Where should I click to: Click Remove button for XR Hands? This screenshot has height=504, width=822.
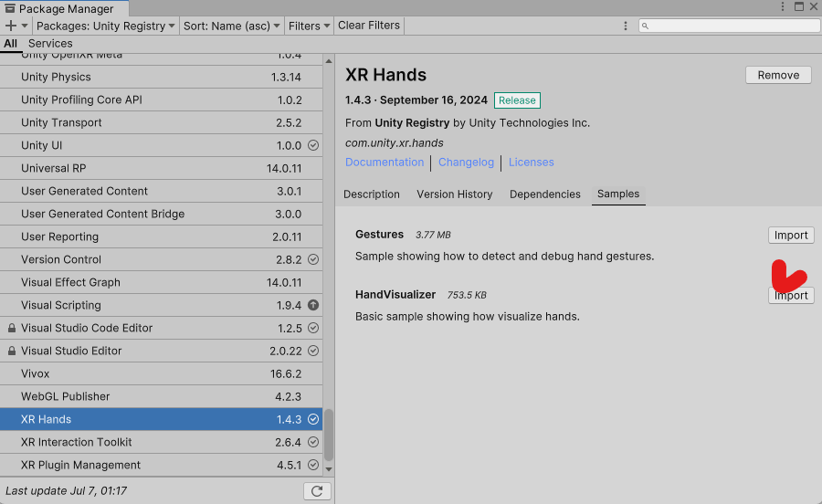pyautogui.click(x=778, y=75)
